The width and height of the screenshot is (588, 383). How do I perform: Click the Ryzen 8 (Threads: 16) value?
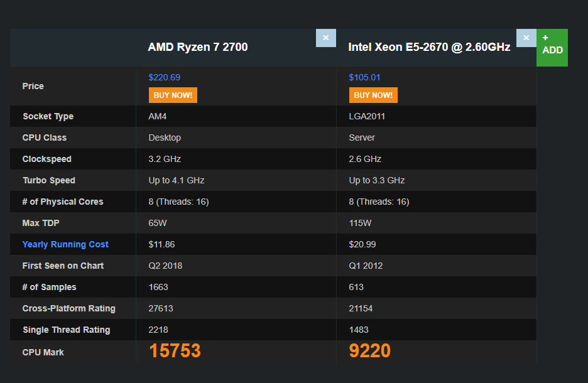pyautogui.click(x=178, y=202)
